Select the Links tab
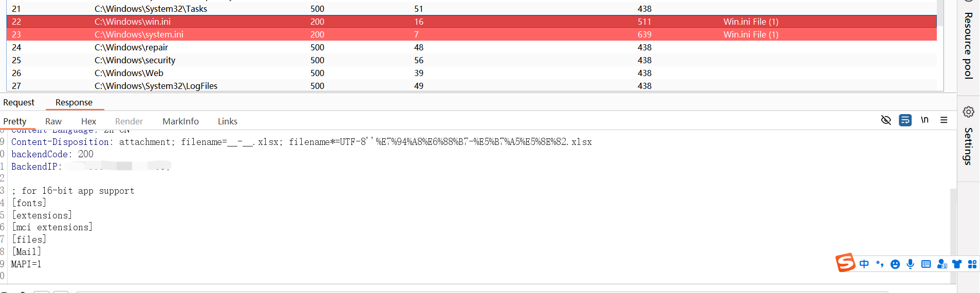The image size is (980, 293). [x=228, y=121]
